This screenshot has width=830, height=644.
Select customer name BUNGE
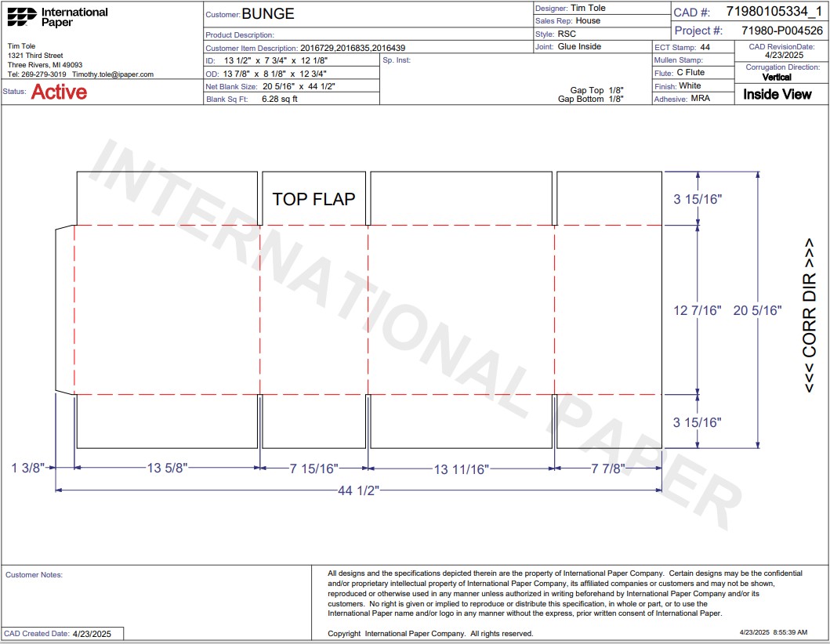pyautogui.click(x=268, y=14)
